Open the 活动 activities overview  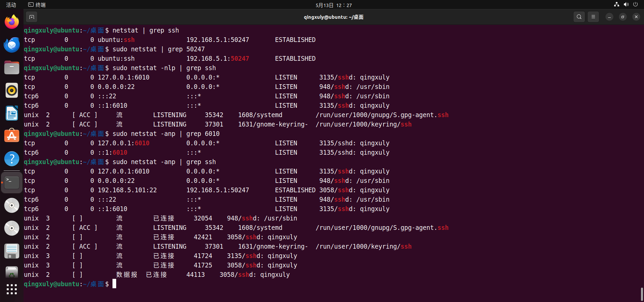click(11, 5)
